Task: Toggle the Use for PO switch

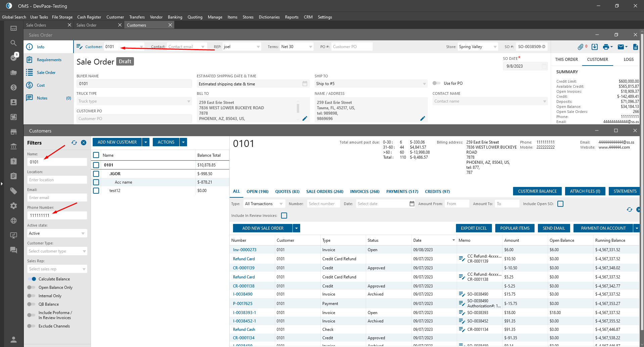Action: tap(436, 83)
